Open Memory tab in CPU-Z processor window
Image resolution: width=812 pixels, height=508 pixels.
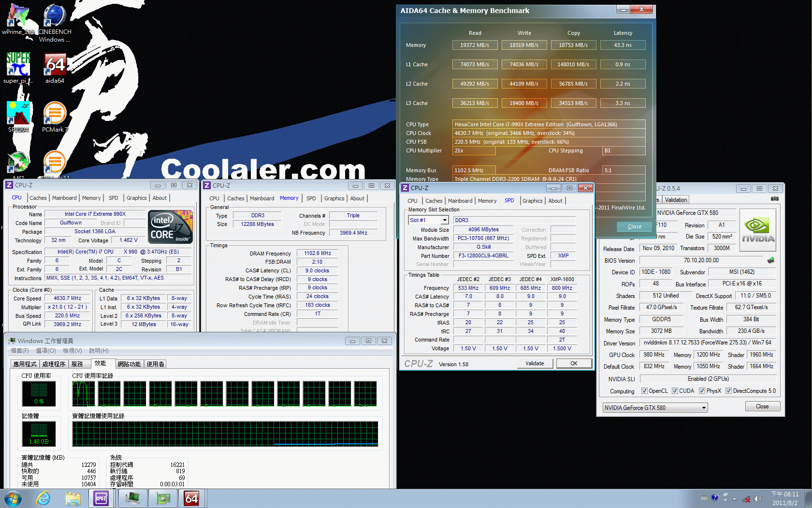91,198
